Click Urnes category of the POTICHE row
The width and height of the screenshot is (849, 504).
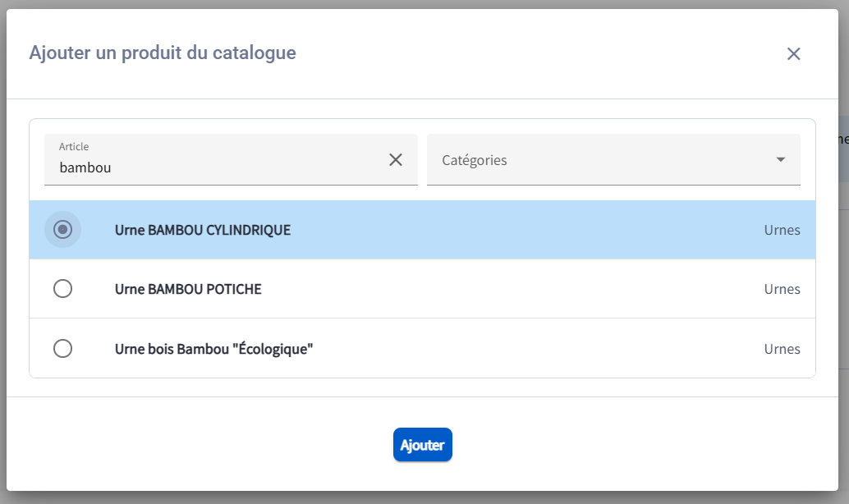[x=782, y=290]
